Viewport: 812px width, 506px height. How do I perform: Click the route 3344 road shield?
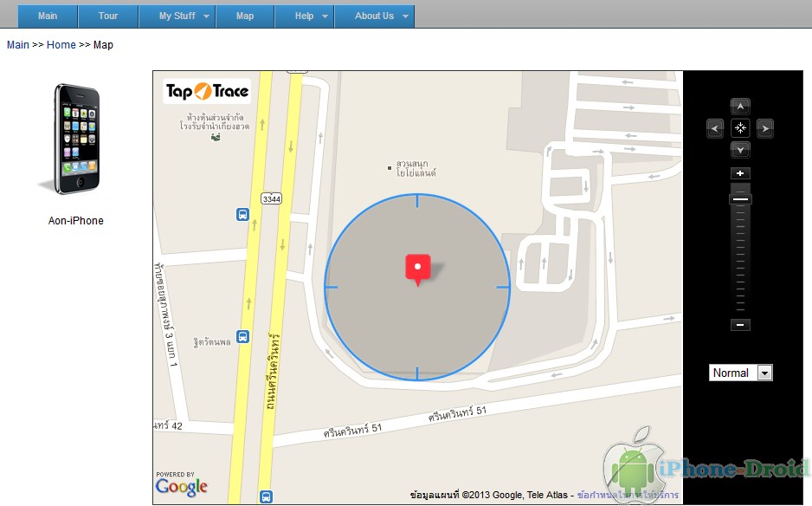click(271, 198)
